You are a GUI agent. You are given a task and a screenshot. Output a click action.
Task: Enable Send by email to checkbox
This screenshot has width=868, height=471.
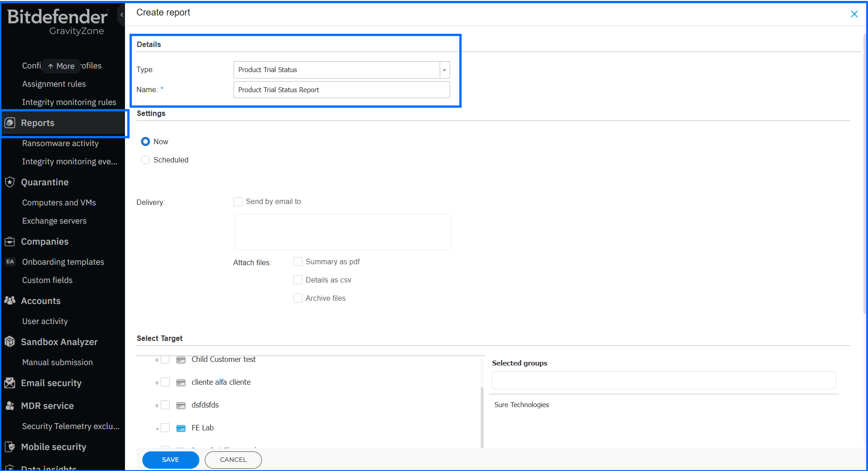tap(238, 202)
